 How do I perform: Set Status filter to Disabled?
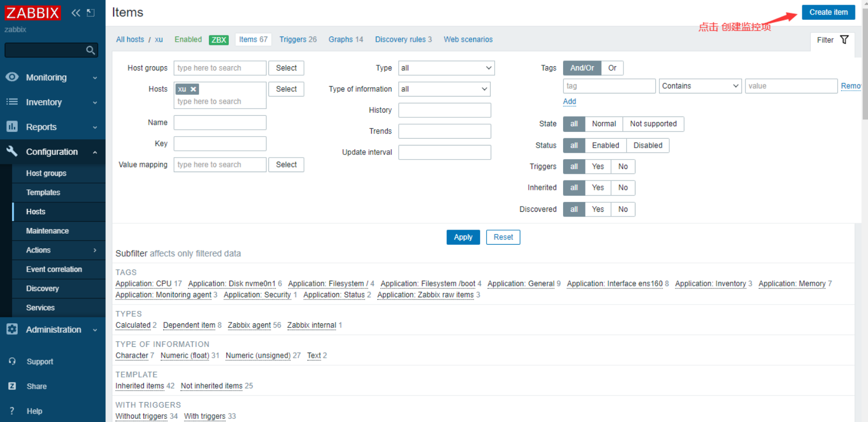point(647,146)
